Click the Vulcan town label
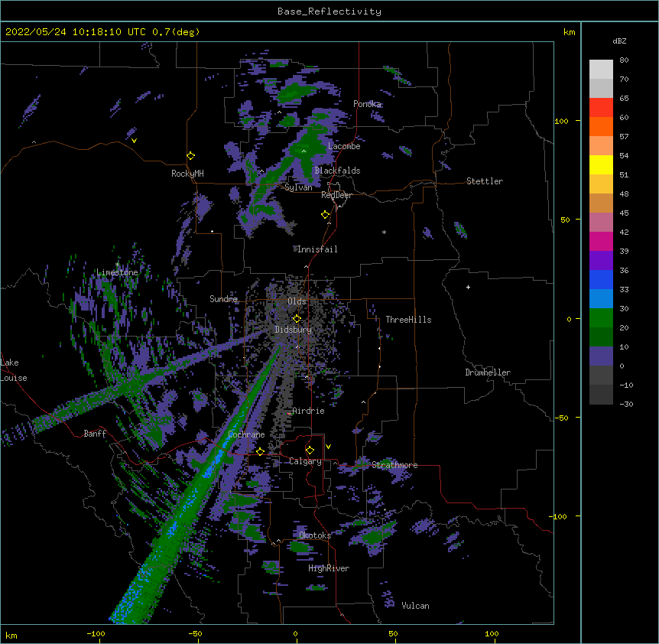Viewport: 659px width, 644px height. [415, 606]
